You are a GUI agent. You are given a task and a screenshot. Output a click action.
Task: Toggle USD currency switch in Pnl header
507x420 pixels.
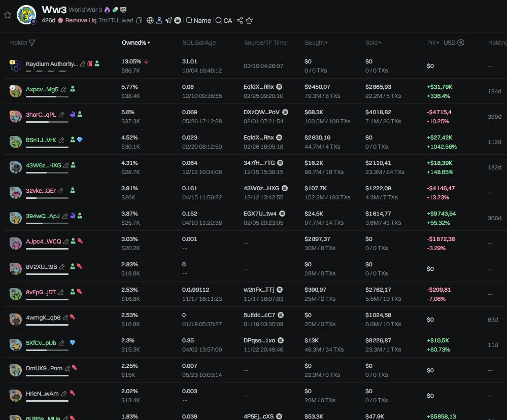461,43
